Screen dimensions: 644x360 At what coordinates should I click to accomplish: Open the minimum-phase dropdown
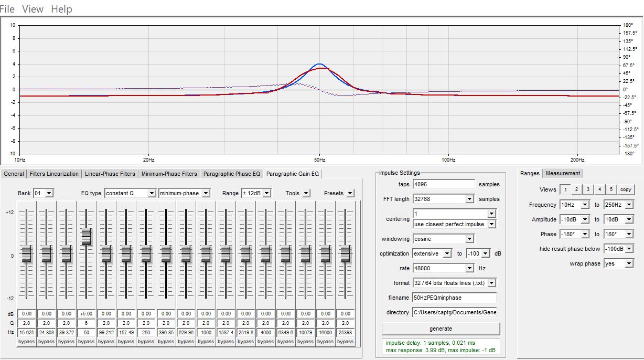185,193
